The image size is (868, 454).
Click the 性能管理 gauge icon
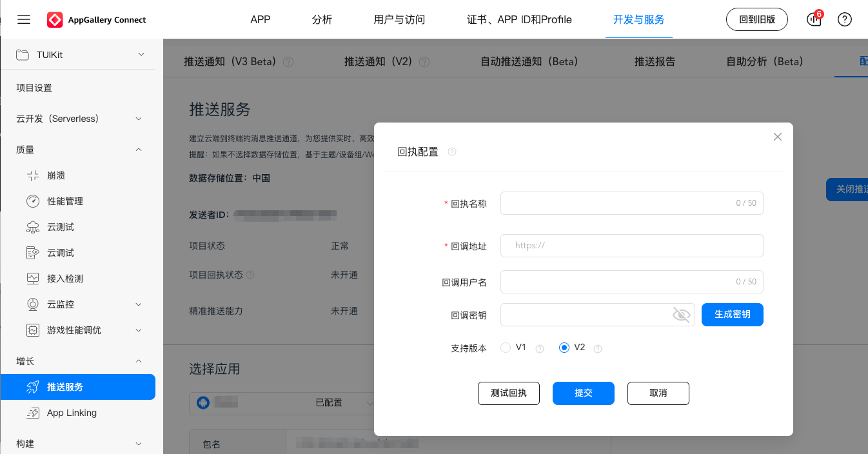pos(33,201)
